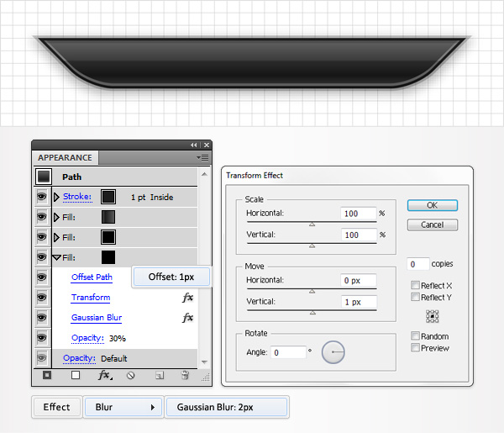Toggle visibility of the 30% Opacity row

click(42, 338)
